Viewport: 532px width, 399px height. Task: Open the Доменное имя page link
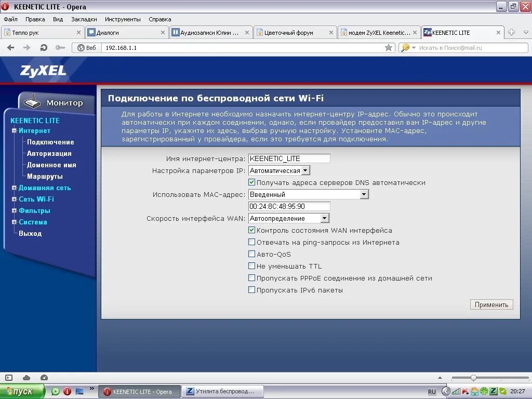[x=51, y=165]
